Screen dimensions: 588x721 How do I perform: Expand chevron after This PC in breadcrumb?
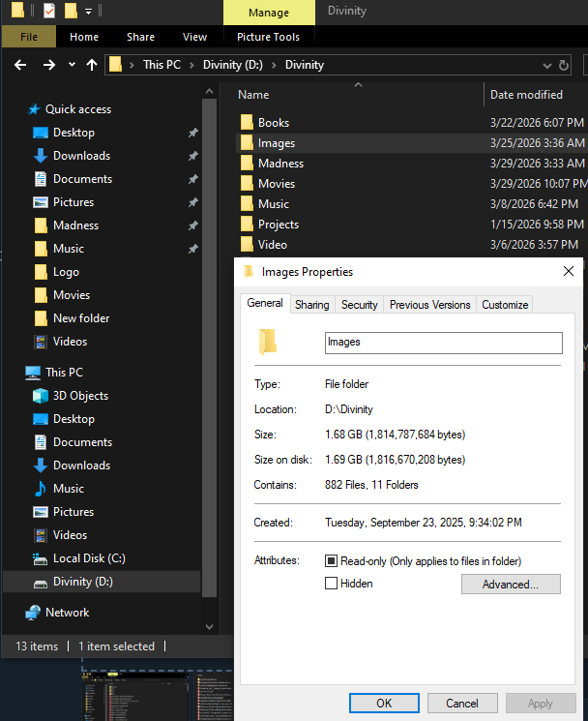click(192, 65)
